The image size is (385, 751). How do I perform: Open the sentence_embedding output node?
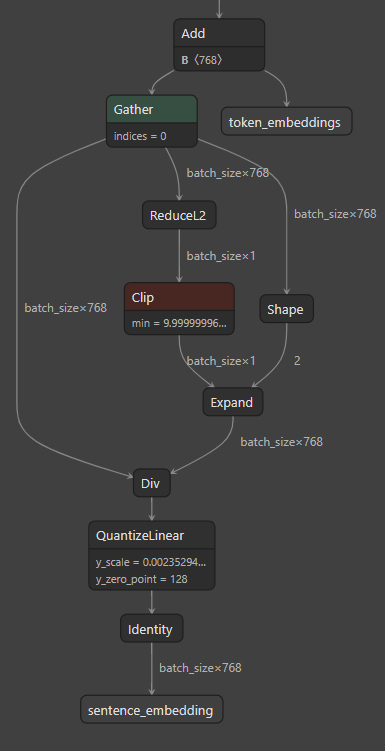point(152,709)
